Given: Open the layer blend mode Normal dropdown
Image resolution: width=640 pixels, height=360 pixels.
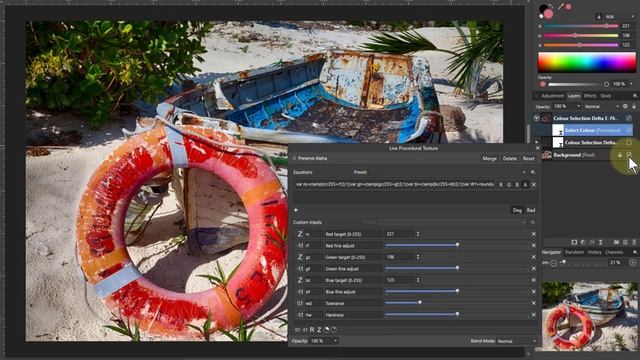Looking at the screenshot, I should pos(601,107).
